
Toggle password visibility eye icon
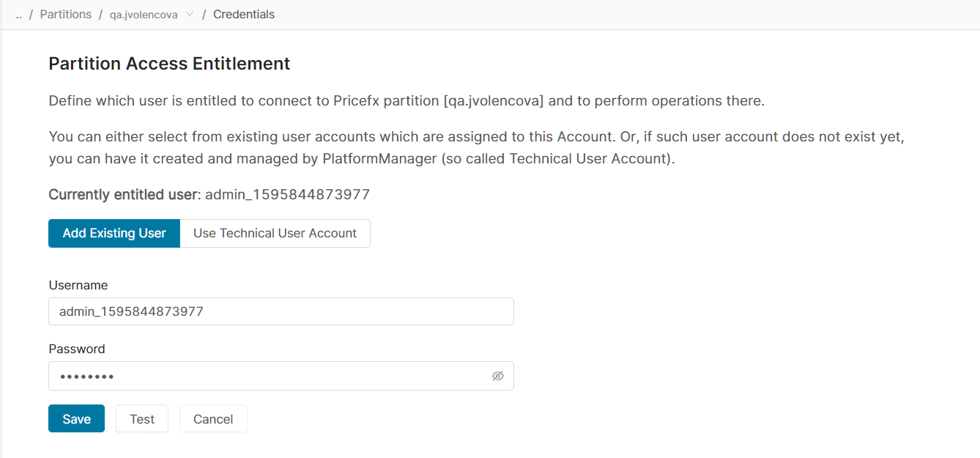[x=498, y=376]
